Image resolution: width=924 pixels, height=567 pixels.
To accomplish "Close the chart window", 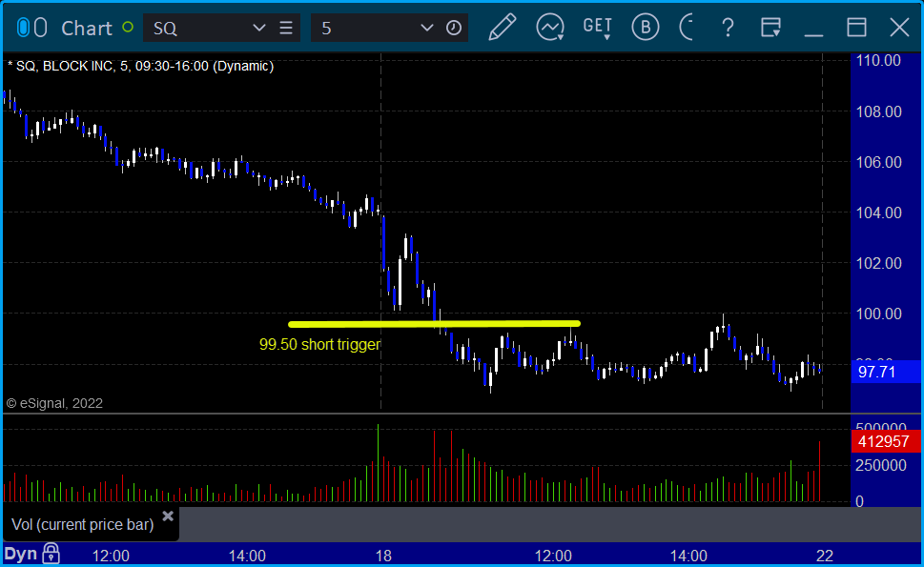I will [x=899, y=27].
